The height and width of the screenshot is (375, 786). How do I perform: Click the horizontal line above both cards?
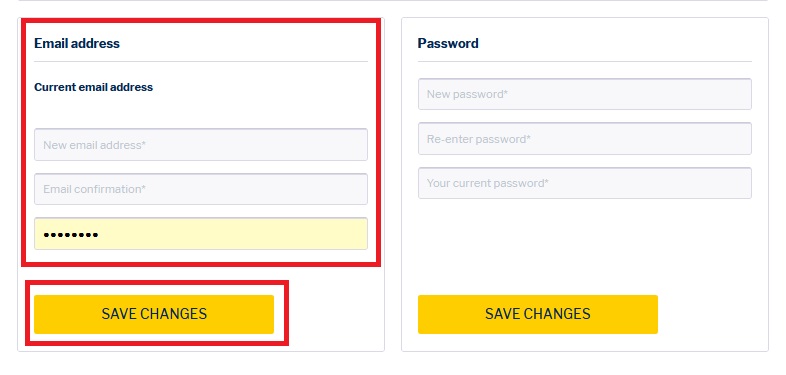click(393, 1)
